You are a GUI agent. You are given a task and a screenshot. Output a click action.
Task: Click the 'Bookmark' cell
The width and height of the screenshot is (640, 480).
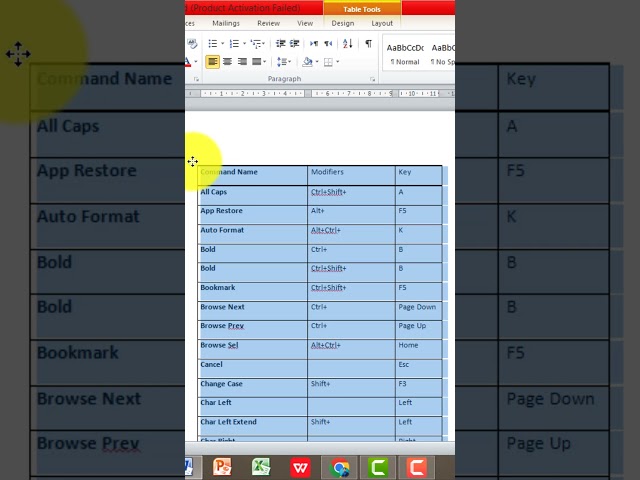coord(253,291)
